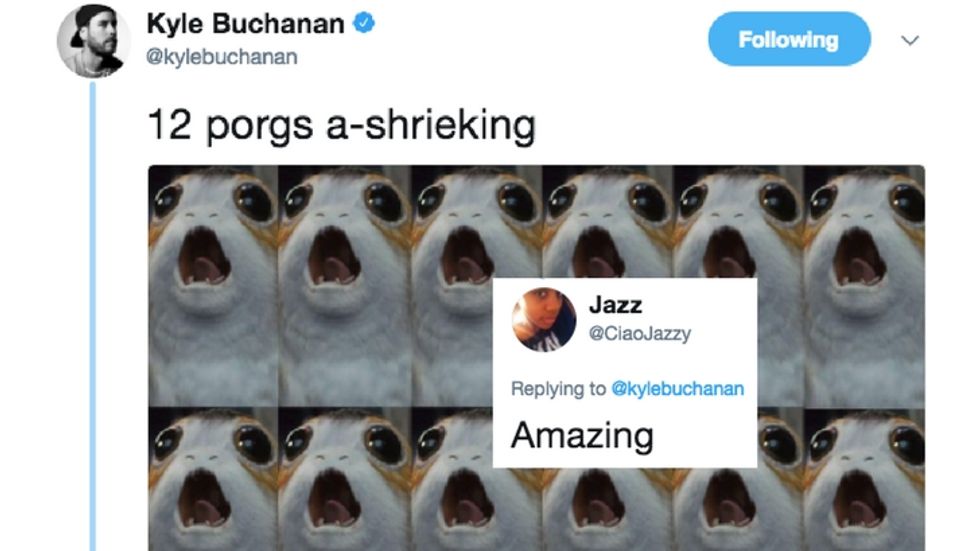Click Jazz's round profile picture
980x551 pixels.
[x=544, y=319]
